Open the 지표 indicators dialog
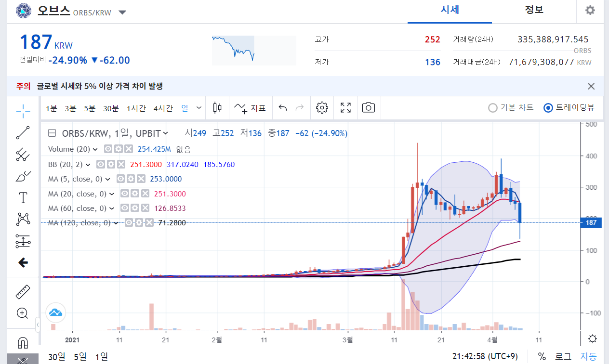This screenshot has width=609, height=364. coord(250,108)
